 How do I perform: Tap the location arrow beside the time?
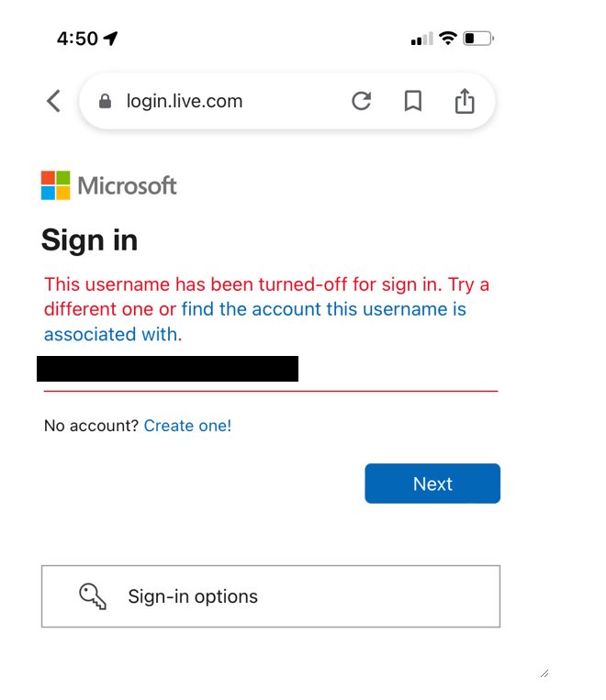(111, 39)
